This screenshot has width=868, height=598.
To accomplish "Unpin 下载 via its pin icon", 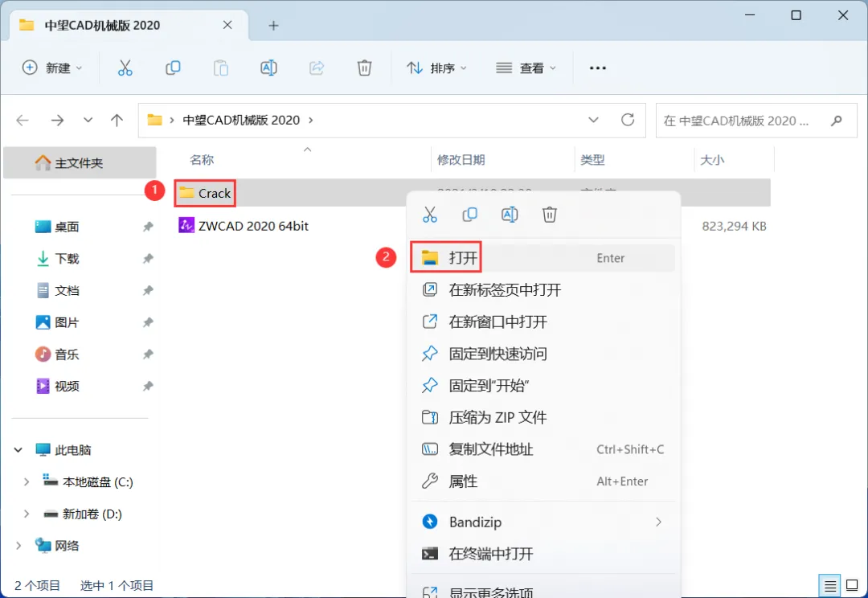I will tap(148, 259).
